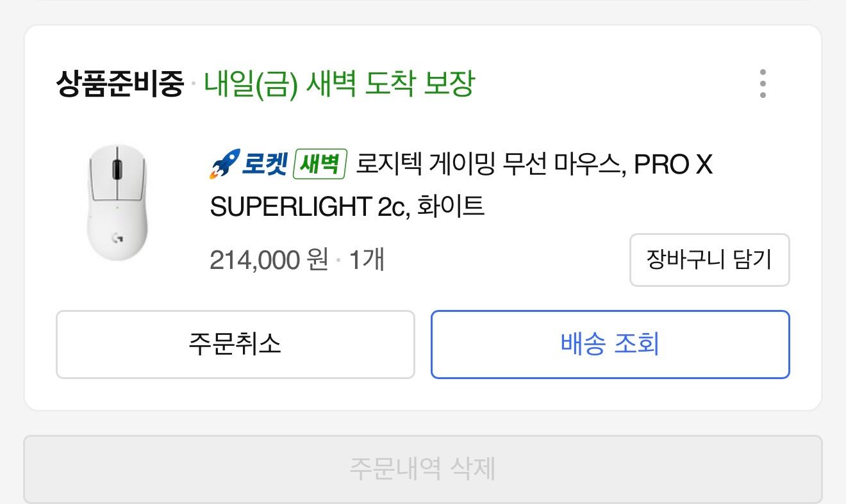Click the 로켓 delivery logo text
Viewport: 846px width, 504px height.
[x=264, y=165]
